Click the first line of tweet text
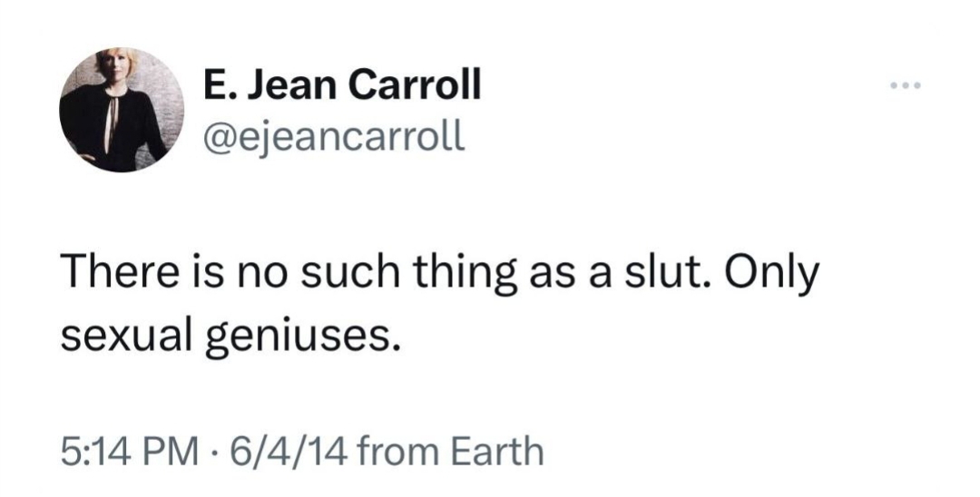Viewport: 980px width, 497px height. coord(439,276)
